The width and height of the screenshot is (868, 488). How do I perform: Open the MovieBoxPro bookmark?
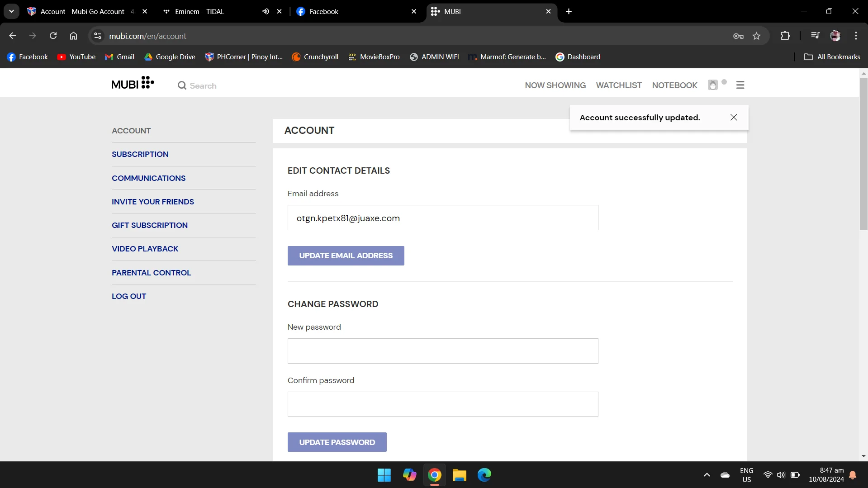tap(374, 57)
